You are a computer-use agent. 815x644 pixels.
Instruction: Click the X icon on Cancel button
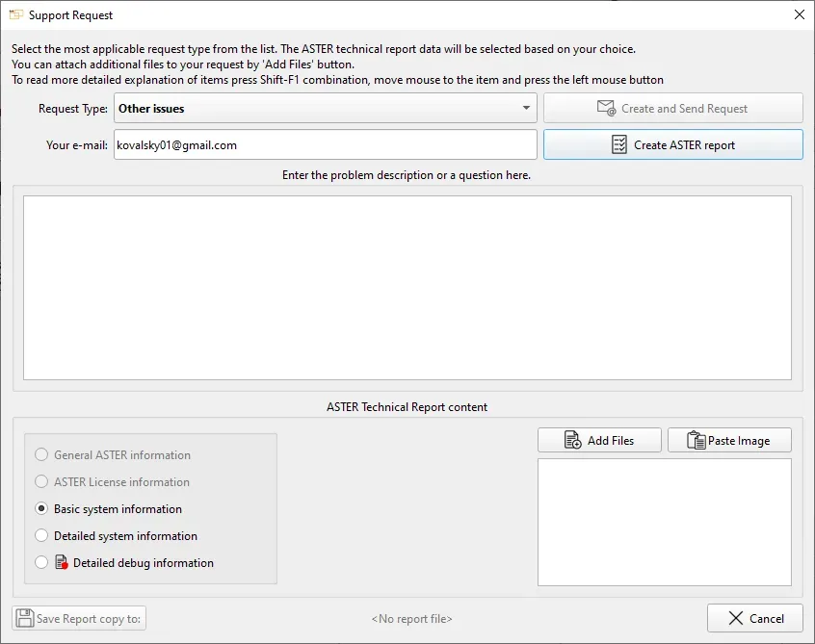point(736,618)
